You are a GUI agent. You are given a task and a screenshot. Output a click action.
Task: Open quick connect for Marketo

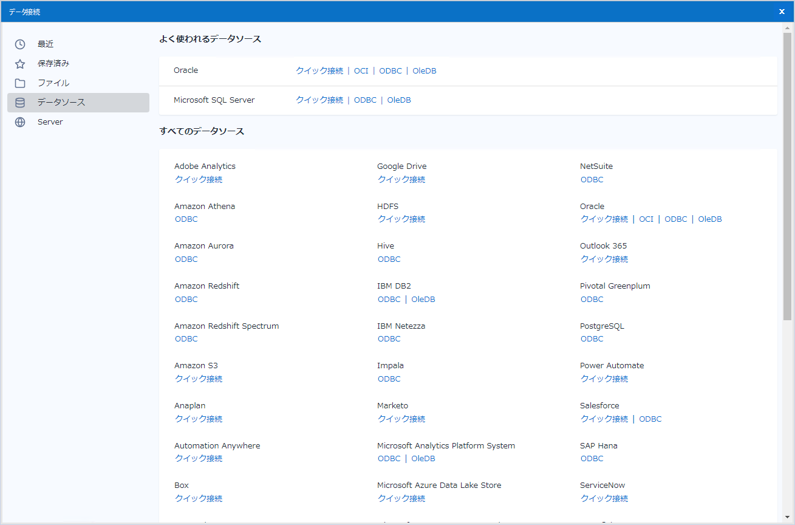(402, 419)
